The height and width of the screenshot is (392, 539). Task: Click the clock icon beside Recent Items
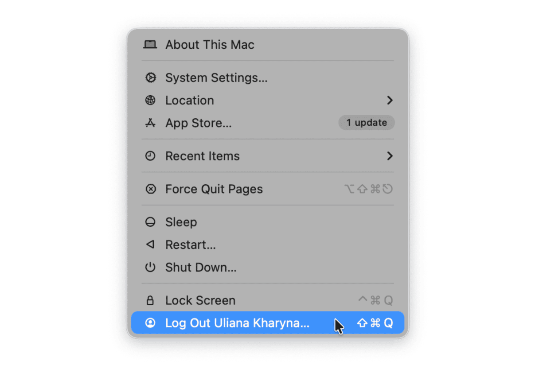[150, 156]
